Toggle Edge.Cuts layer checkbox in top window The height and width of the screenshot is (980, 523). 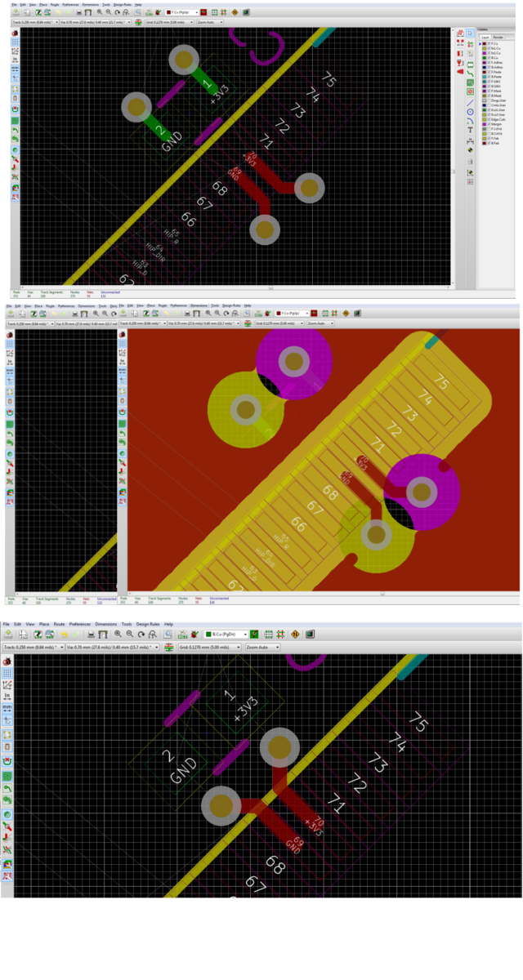tap(489, 119)
